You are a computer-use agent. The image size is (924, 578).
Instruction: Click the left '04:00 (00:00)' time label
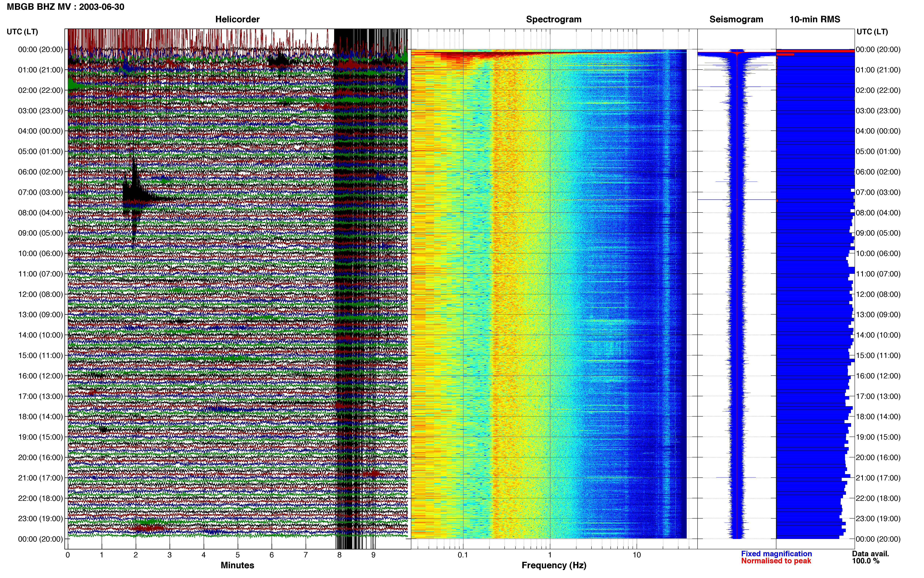(41, 131)
